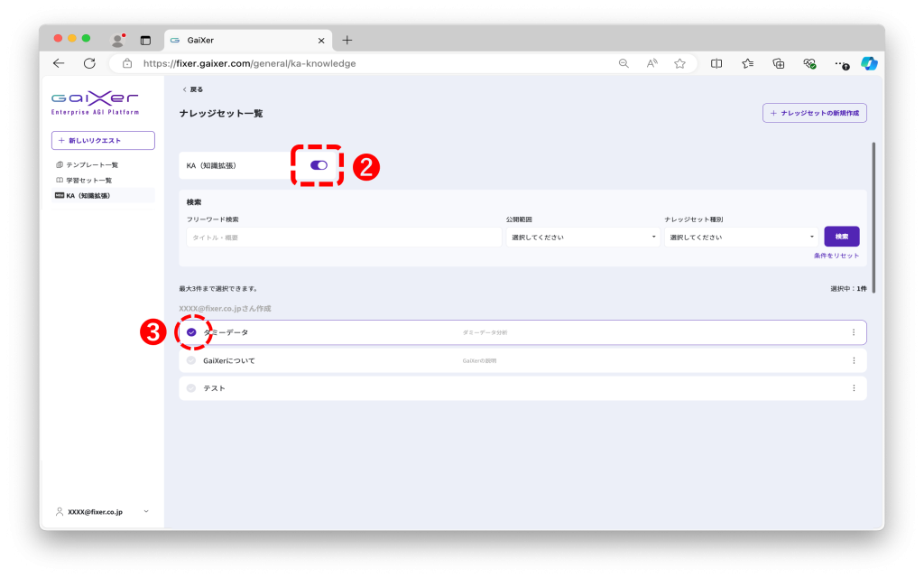The image size is (924, 578).
Task: Expand the ナレッジセット種別 dropdown
Action: pos(741,238)
